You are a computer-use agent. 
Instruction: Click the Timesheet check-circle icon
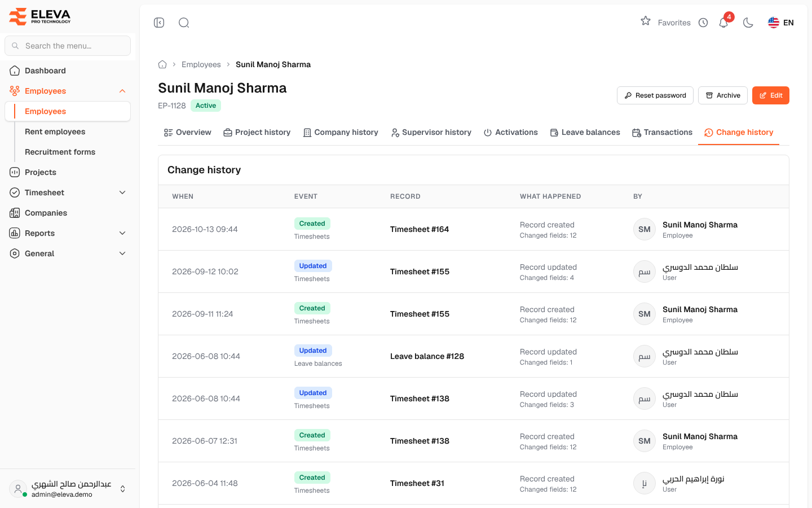tap(15, 192)
